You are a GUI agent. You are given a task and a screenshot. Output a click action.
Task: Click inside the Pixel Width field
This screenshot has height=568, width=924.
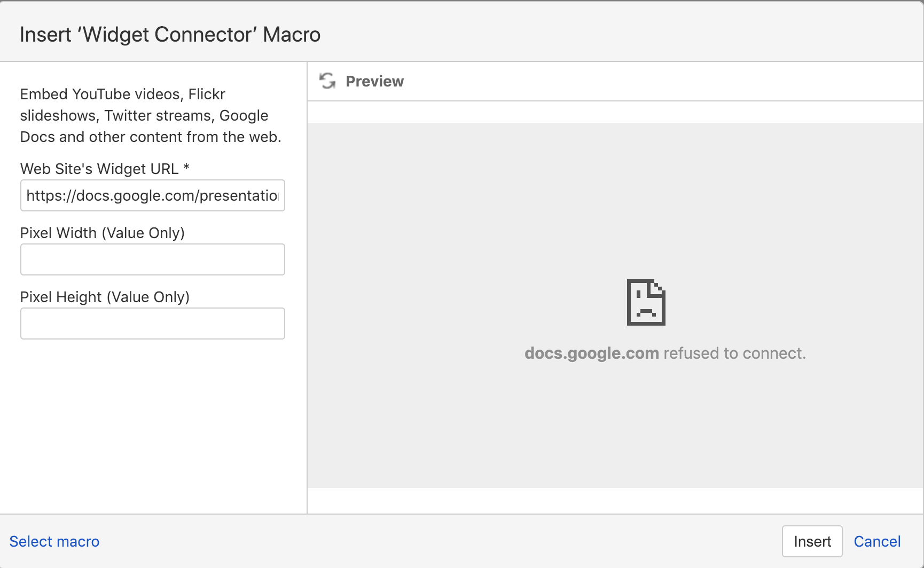click(x=152, y=259)
